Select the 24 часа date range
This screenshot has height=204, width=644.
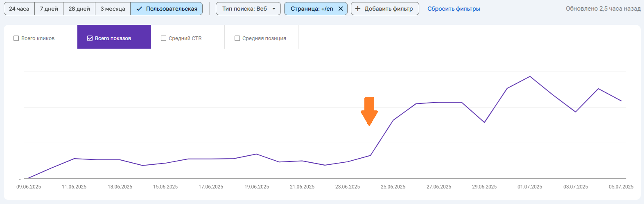coord(19,9)
